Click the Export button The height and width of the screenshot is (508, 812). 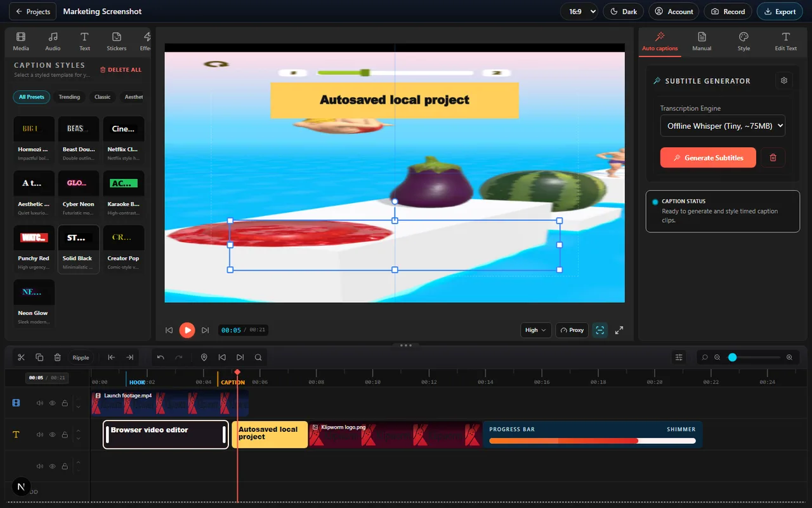click(780, 11)
